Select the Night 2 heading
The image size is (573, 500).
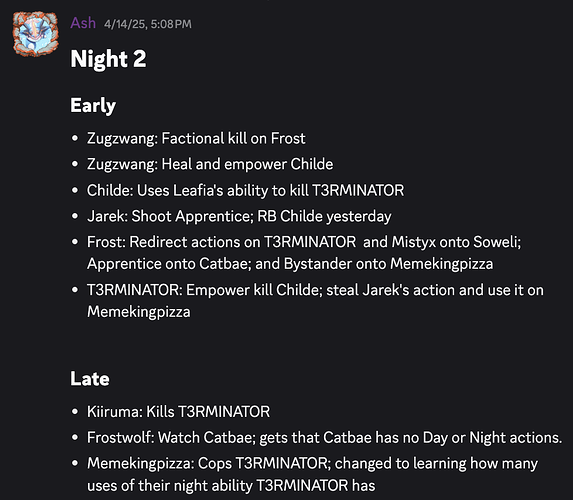pos(108,59)
